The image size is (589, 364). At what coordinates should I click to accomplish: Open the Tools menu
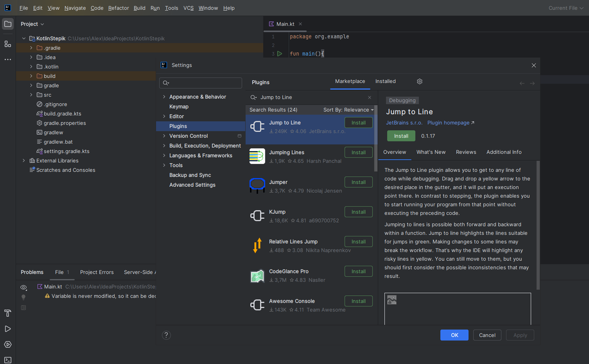click(x=172, y=8)
